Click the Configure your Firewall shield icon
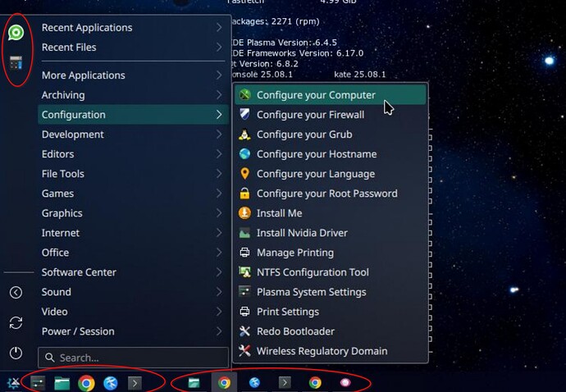 coord(244,115)
